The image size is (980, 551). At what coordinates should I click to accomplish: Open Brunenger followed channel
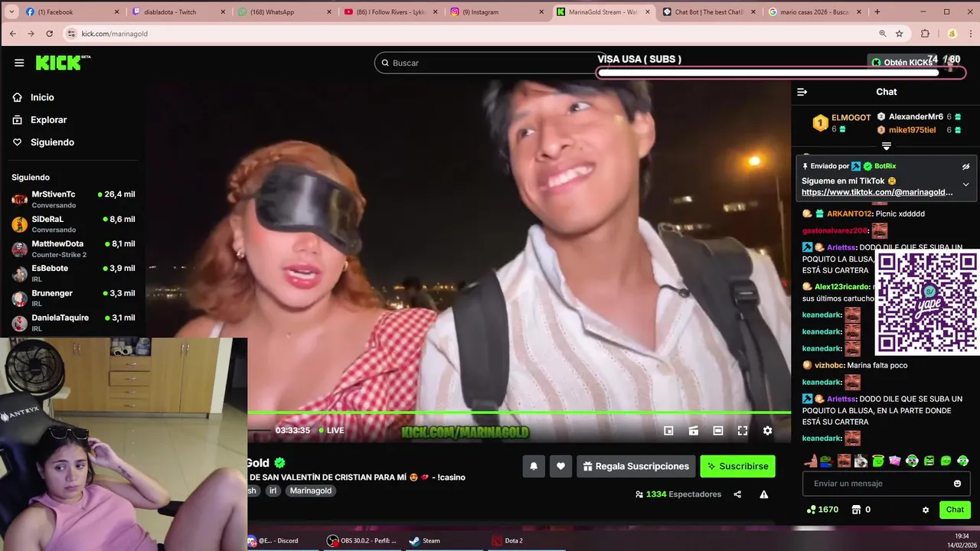point(73,298)
